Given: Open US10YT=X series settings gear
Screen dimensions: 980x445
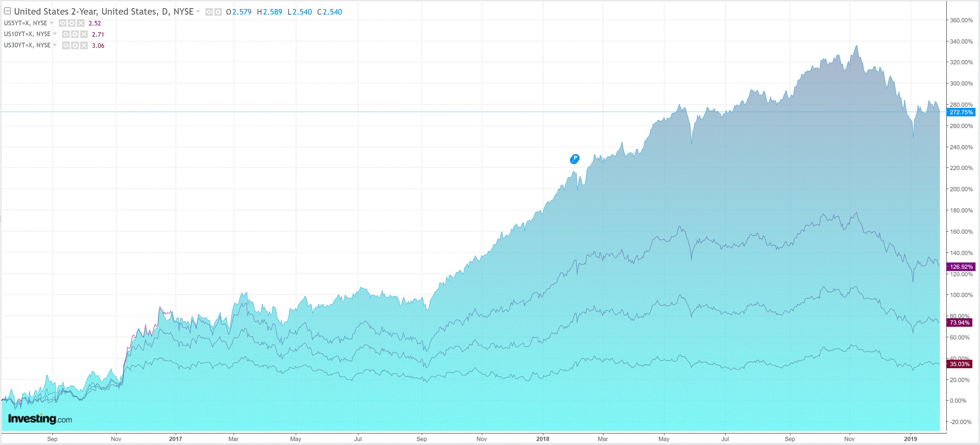Looking at the screenshot, I should coord(75,35).
